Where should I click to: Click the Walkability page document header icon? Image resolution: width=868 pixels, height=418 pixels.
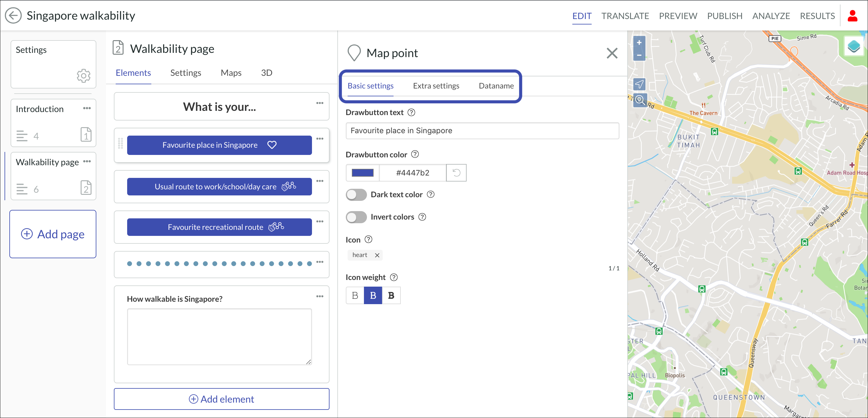point(118,47)
